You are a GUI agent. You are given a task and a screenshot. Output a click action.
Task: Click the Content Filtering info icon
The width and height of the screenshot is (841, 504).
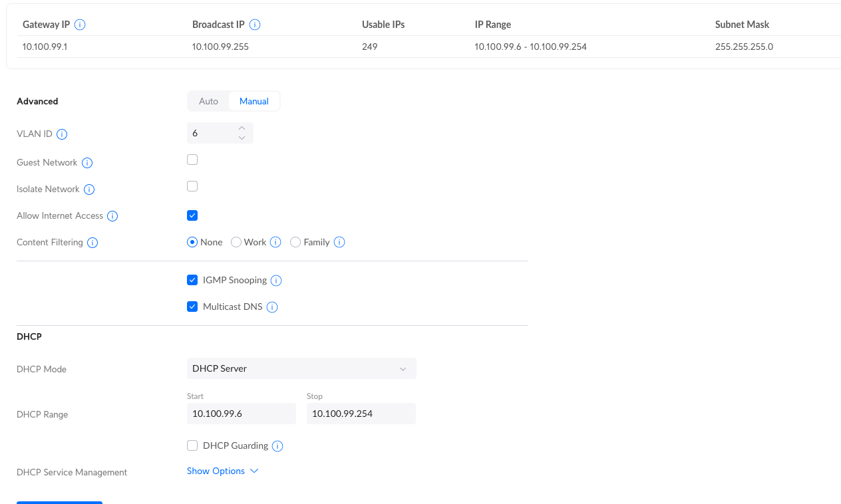pos(92,243)
